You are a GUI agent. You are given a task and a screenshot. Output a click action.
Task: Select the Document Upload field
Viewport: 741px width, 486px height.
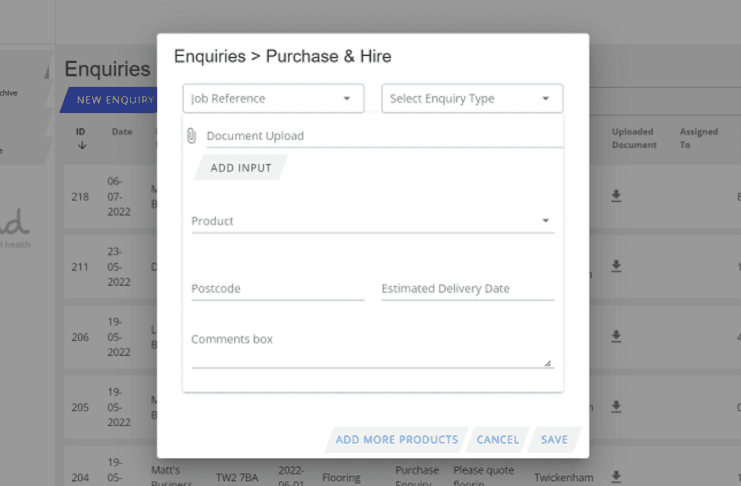[x=384, y=136]
